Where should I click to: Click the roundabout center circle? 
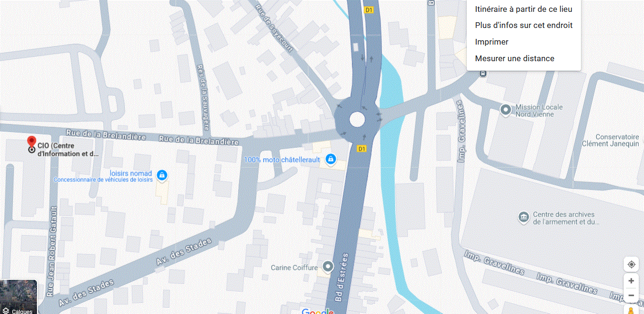click(x=357, y=120)
